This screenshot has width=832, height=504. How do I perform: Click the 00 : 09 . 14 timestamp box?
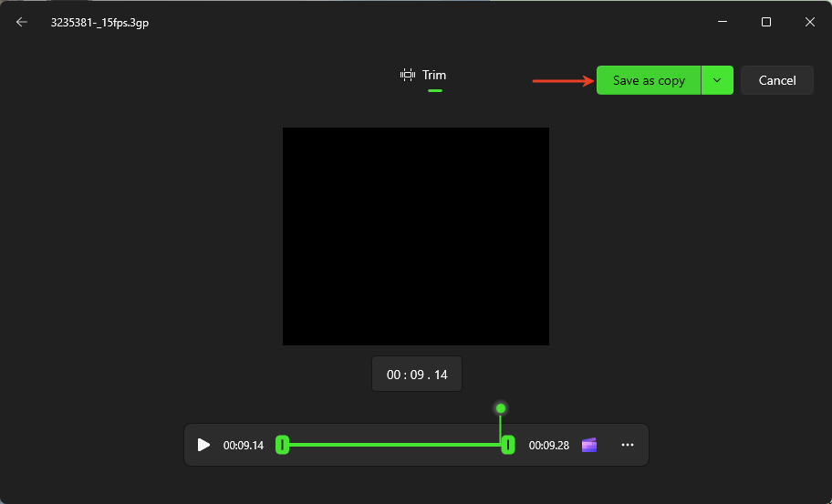pyautogui.click(x=417, y=375)
